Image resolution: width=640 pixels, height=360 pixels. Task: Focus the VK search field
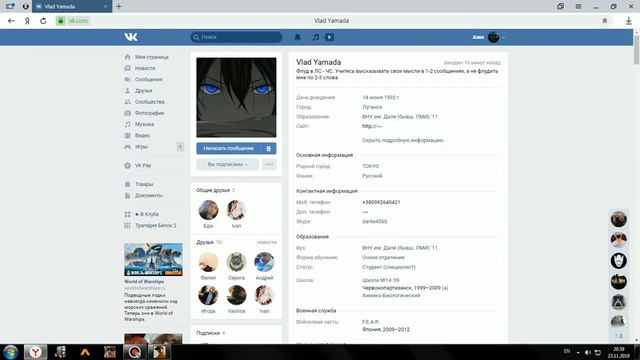236,37
